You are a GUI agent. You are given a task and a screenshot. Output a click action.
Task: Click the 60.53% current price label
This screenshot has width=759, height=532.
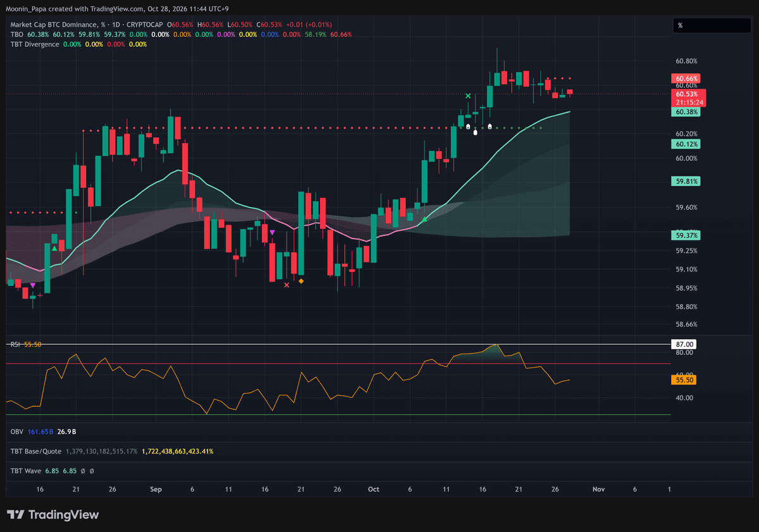click(x=686, y=94)
